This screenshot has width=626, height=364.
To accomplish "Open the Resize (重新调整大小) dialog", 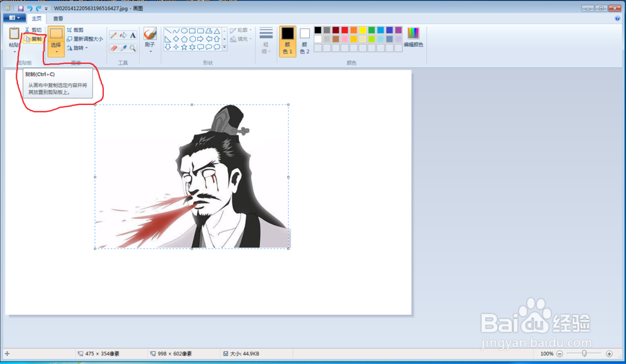I will (85, 39).
